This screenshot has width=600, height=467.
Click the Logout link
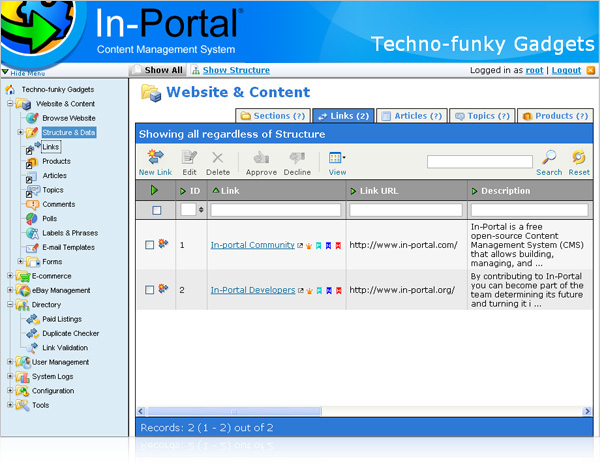click(566, 70)
